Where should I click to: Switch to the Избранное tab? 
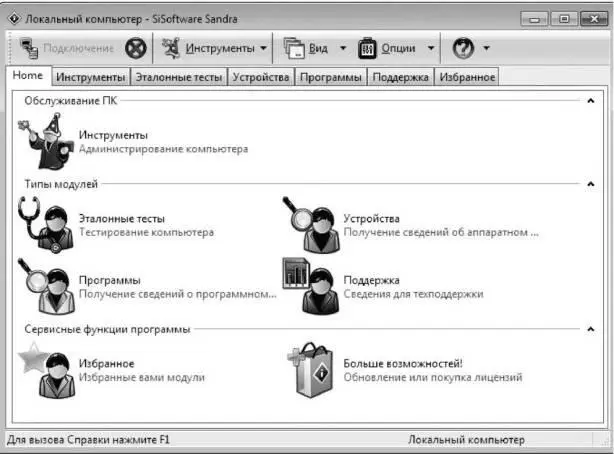coord(467,77)
